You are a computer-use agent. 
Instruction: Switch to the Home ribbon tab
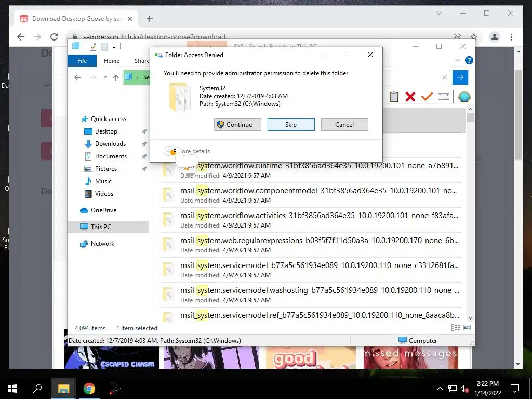pos(111,61)
